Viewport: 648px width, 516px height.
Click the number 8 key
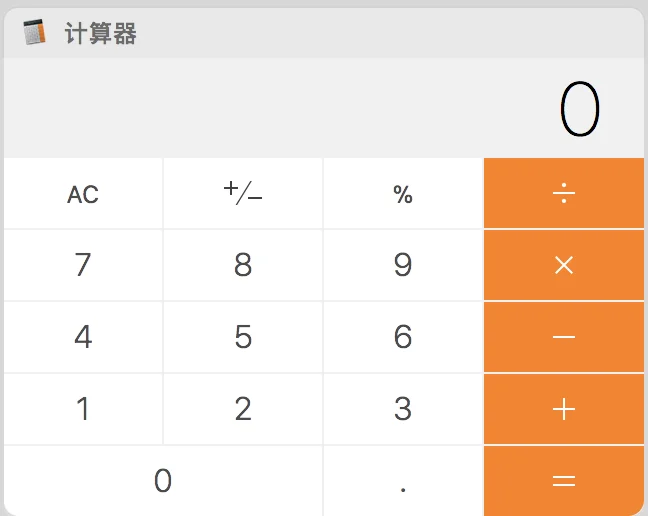pos(243,265)
